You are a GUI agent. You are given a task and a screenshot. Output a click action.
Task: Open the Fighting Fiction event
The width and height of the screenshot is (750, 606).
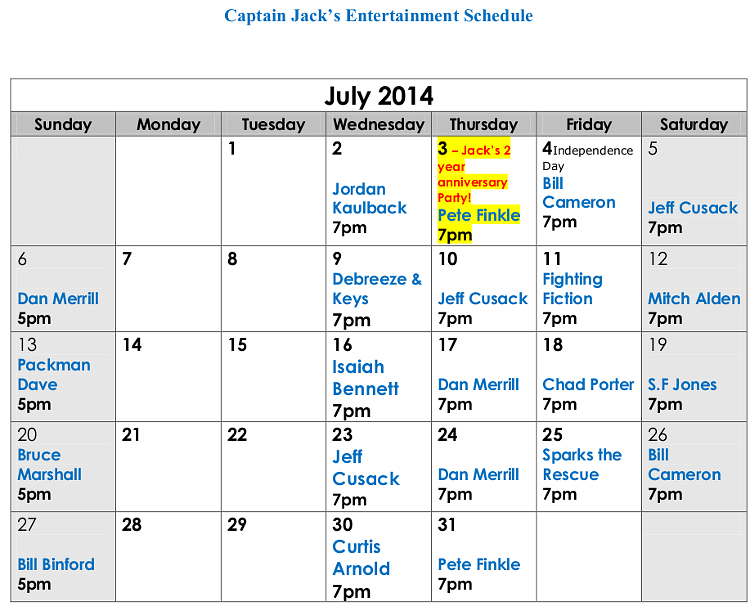point(572,289)
